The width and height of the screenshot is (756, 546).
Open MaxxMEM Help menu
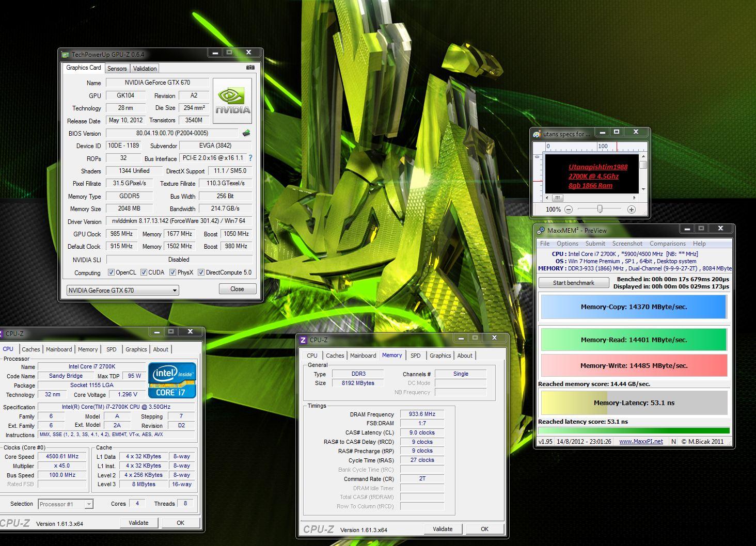click(x=699, y=244)
